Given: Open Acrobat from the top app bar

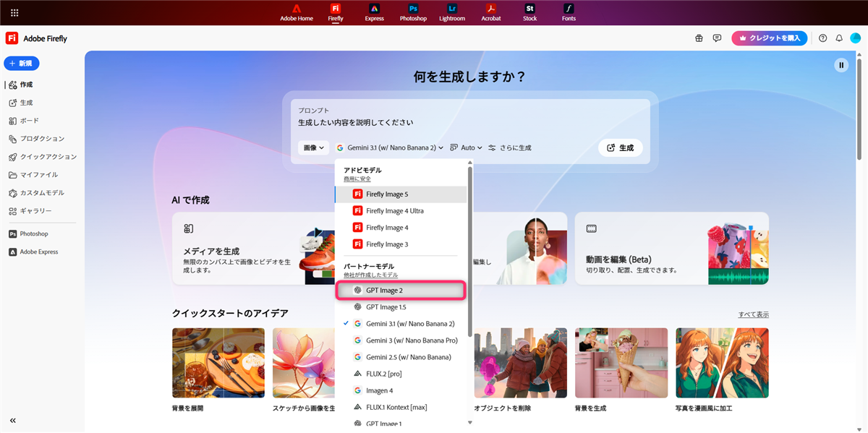Looking at the screenshot, I should 491,12.
